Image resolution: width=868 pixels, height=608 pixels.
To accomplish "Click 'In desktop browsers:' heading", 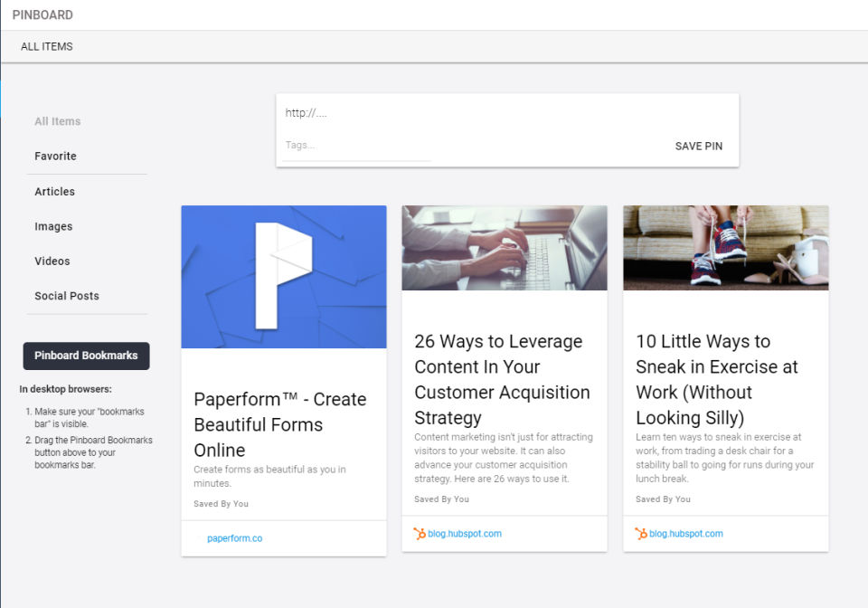I will pos(65,389).
